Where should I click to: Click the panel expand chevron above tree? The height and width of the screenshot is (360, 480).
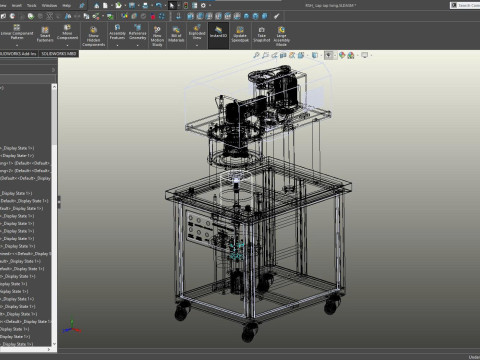pos(53,70)
